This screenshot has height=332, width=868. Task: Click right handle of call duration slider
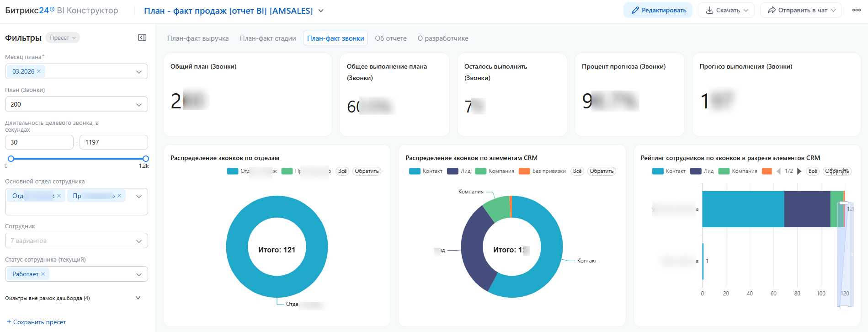[x=145, y=159]
